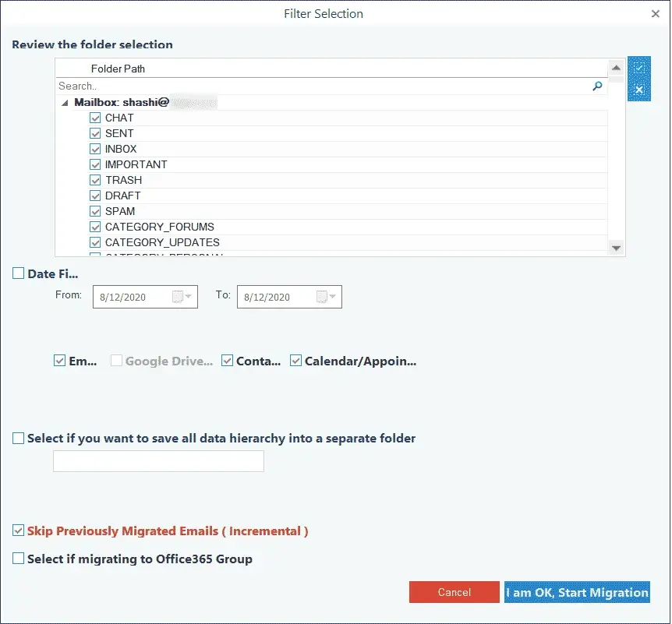Viewport: 672px width, 624px height.
Task: Uncheck the SENT folder checkbox
Action: 94,133
